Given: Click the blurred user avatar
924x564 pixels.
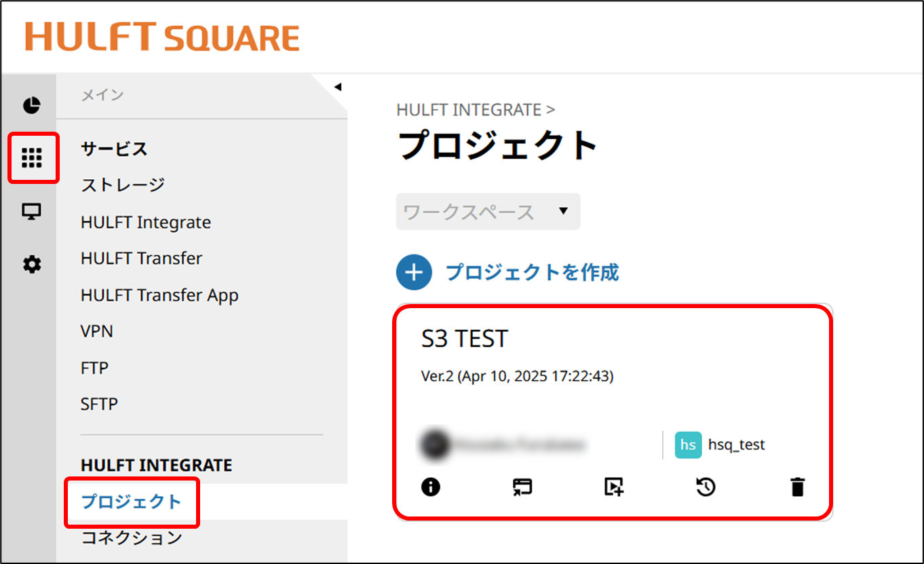Looking at the screenshot, I should (434, 445).
